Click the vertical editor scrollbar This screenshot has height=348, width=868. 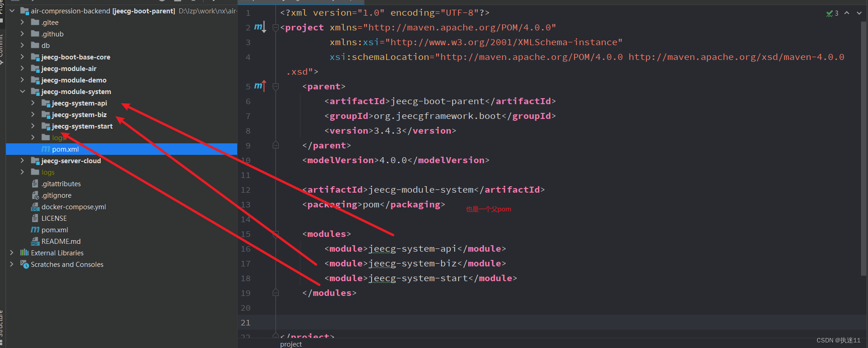pos(863,148)
